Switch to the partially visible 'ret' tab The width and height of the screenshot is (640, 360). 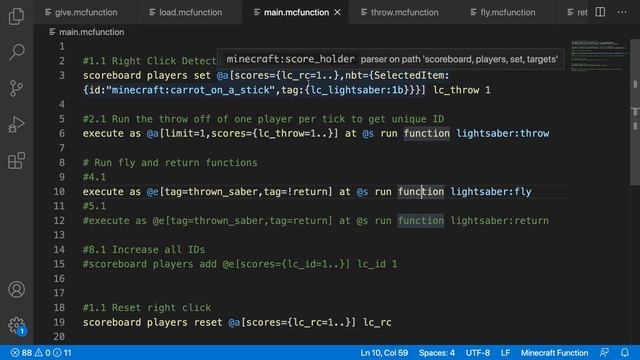click(577, 13)
